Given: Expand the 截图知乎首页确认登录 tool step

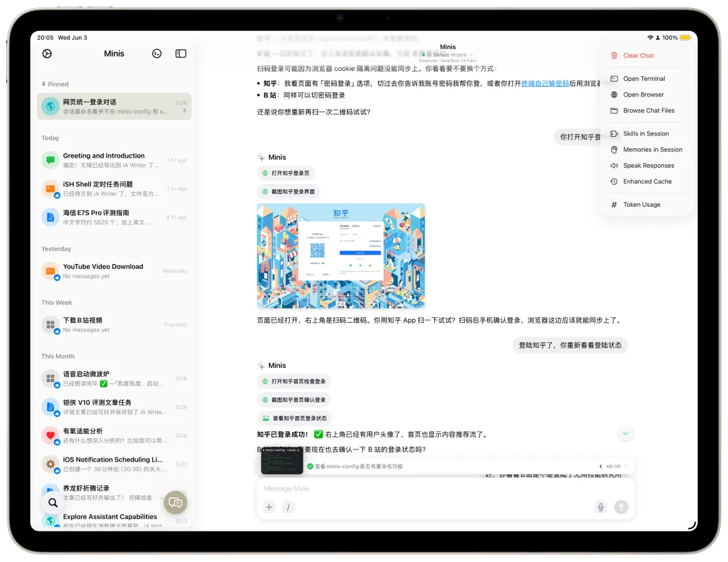Looking at the screenshot, I should point(294,400).
